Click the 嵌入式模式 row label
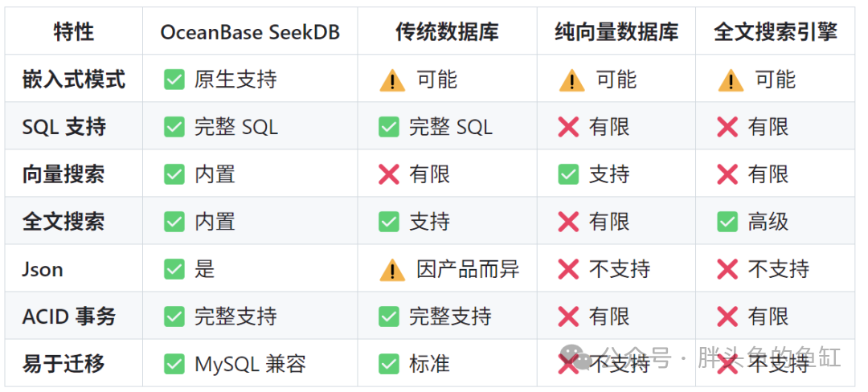868x392 pixels. [74, 80]
